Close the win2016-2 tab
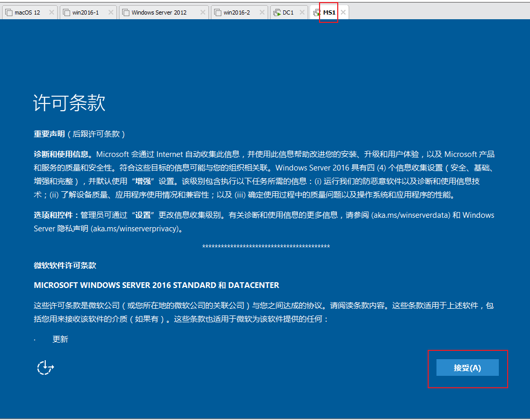Image resolution: width=530 pixels, height=420 pixels. tap(261, 12)
